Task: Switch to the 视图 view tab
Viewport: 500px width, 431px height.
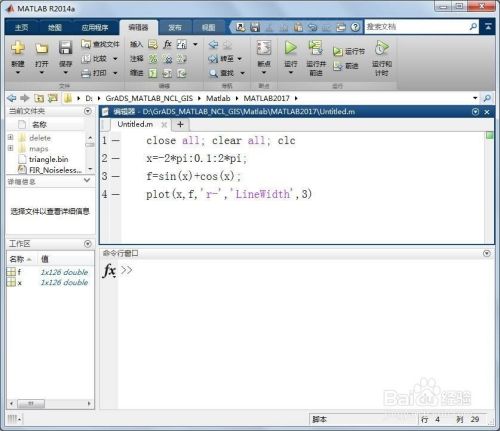Action: [209, 27]
